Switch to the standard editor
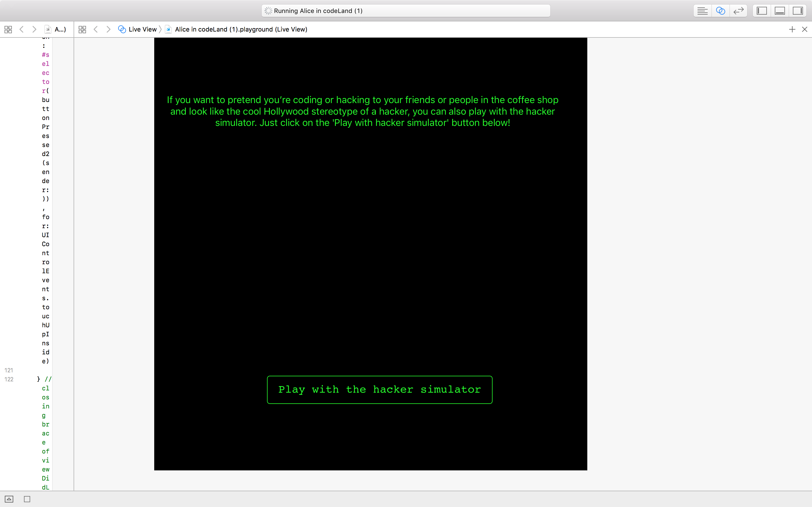The height and width of the screenshot is (507, 812). click(x=702, y=11)
